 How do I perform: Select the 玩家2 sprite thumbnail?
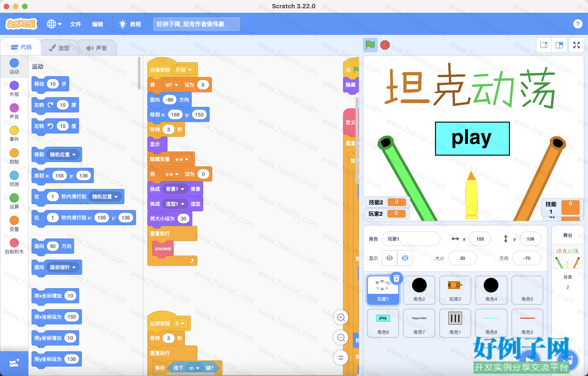click(x=455, y=290)
